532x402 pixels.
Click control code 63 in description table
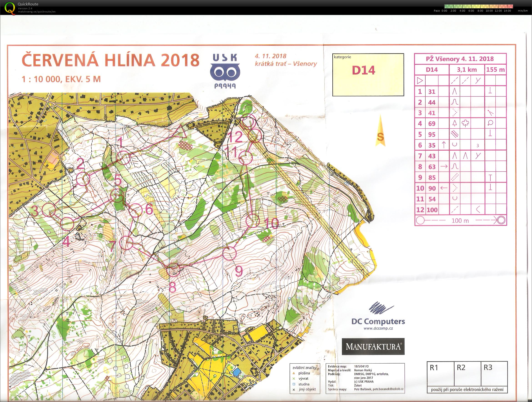point(432,167)
